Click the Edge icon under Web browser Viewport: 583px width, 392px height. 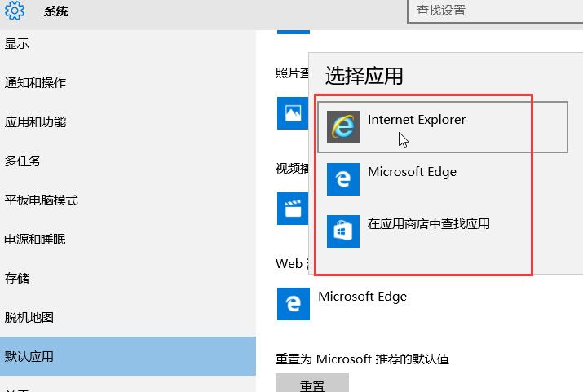coord(293,303)
